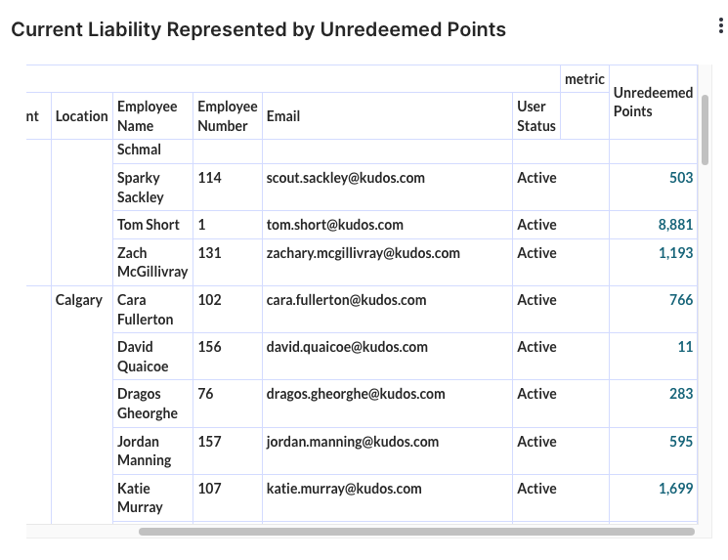This screenshot has width=728, height=560.
Task: Click the horizontal scrollbar thumb
Action: (416, 532)
